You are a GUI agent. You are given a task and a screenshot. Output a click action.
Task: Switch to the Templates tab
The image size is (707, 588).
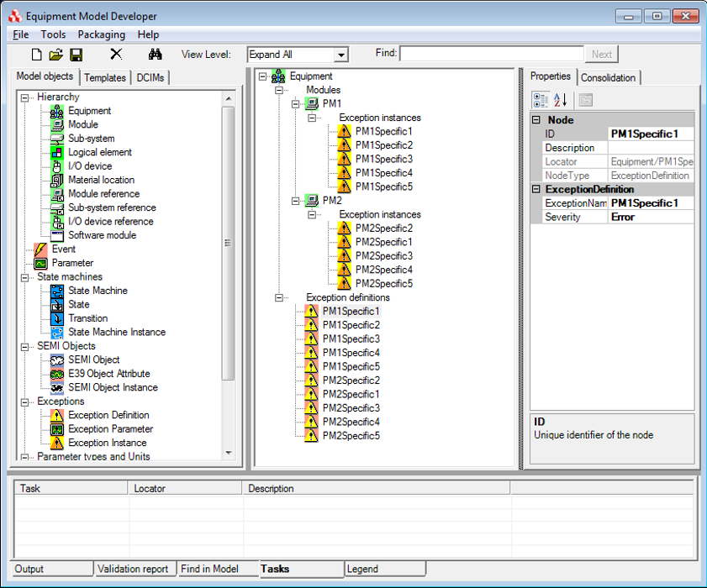(105, 77)
